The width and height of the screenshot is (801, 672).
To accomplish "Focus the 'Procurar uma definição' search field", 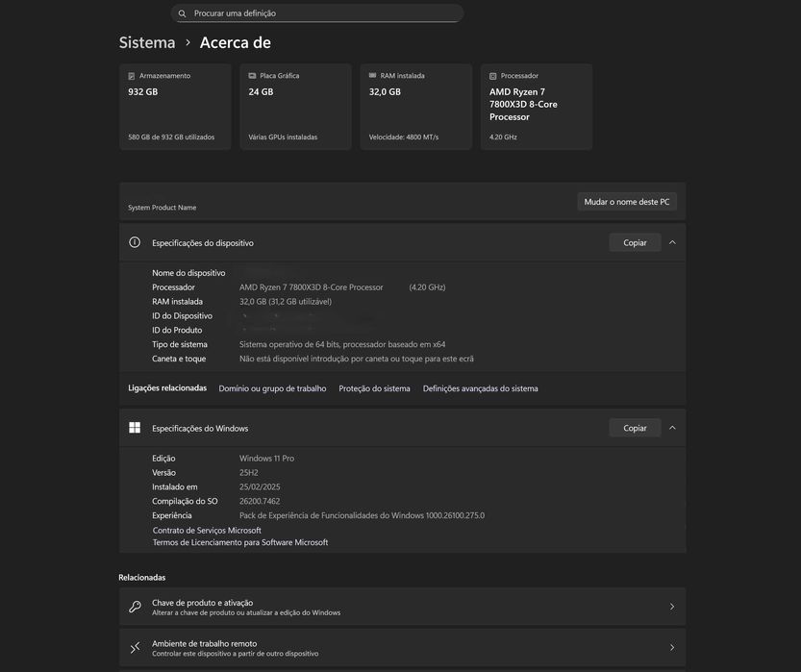I will (316, 13).
